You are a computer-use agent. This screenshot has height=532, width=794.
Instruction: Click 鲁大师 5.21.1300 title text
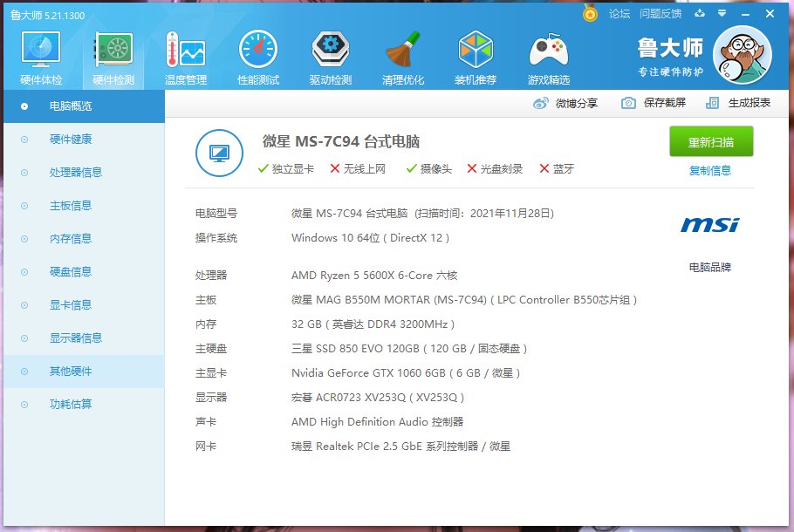[48, 15]
